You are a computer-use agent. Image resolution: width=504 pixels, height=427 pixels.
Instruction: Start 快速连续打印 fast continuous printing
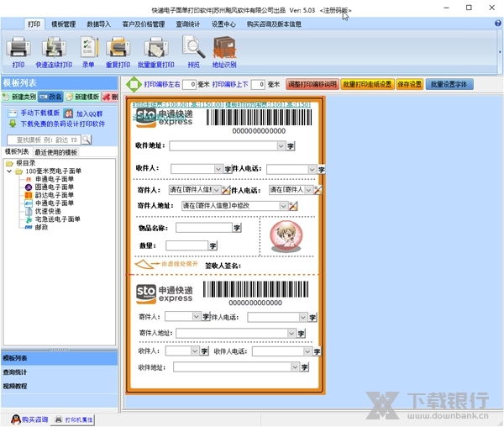click(x=54, y=51)
